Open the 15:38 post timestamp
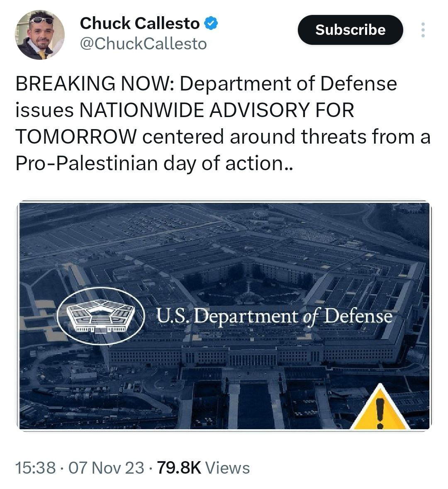The width and height of the screenshot is (448, 489). pyautogui.click(x=35, y=468)
